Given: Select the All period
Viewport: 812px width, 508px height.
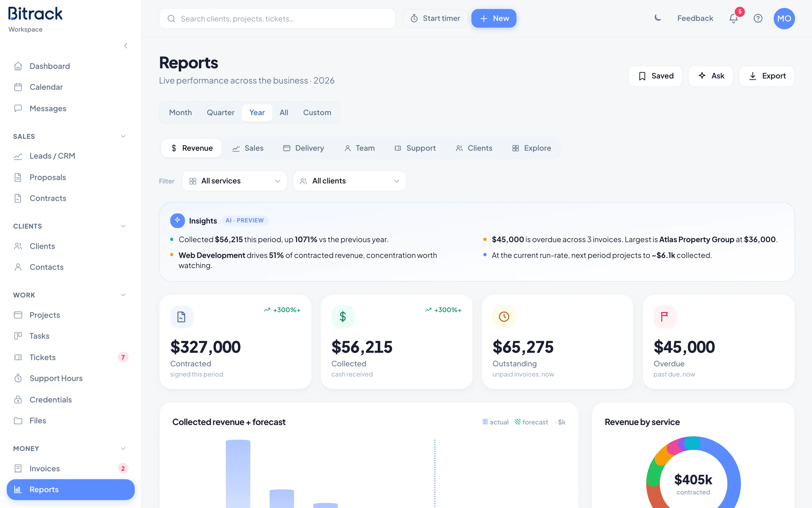Looking at the screenshot, I should click(284, 113).
